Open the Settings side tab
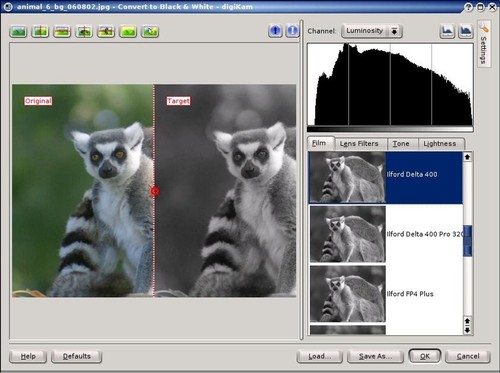 point(484,44)
